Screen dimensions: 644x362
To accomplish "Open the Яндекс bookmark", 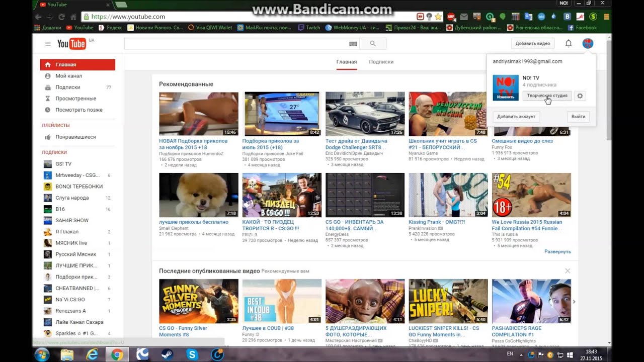I will point(110,28).
